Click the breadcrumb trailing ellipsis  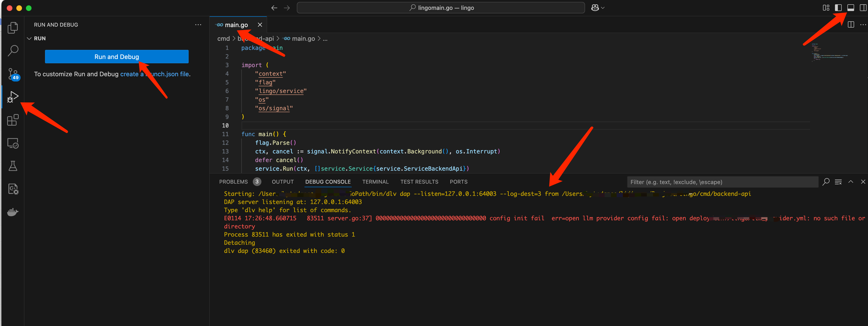(325, 38)
